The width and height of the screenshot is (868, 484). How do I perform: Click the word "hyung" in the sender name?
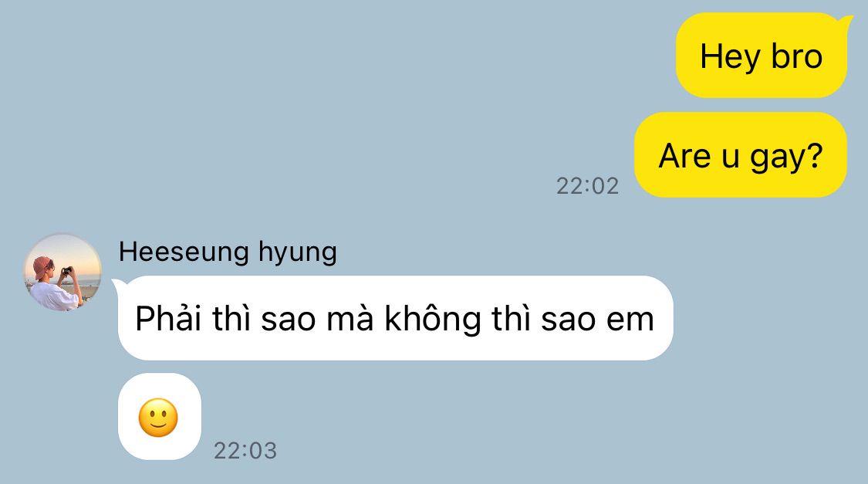coord(297,254)
